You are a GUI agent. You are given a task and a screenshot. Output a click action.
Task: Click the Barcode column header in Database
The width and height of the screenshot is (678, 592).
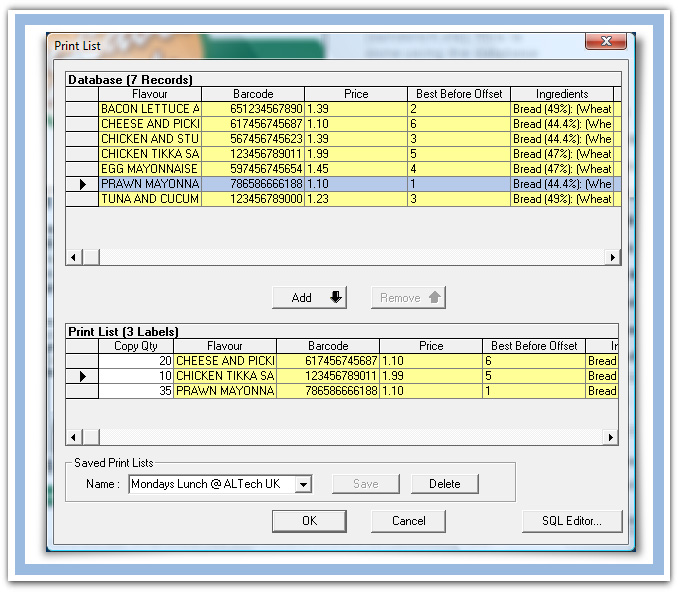point(253,94)
